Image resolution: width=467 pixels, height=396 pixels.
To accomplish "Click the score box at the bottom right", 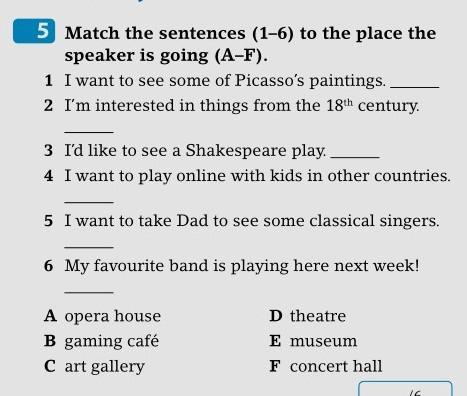I will (405, 389).
